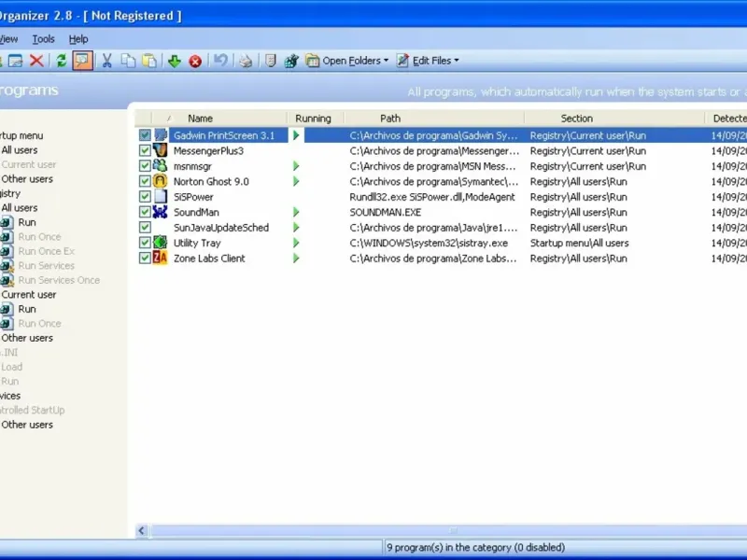Toggle the SiSPower checkbox
Viewport: 747px width, 560px height.
pyautogui.click(x=145, y=197)
